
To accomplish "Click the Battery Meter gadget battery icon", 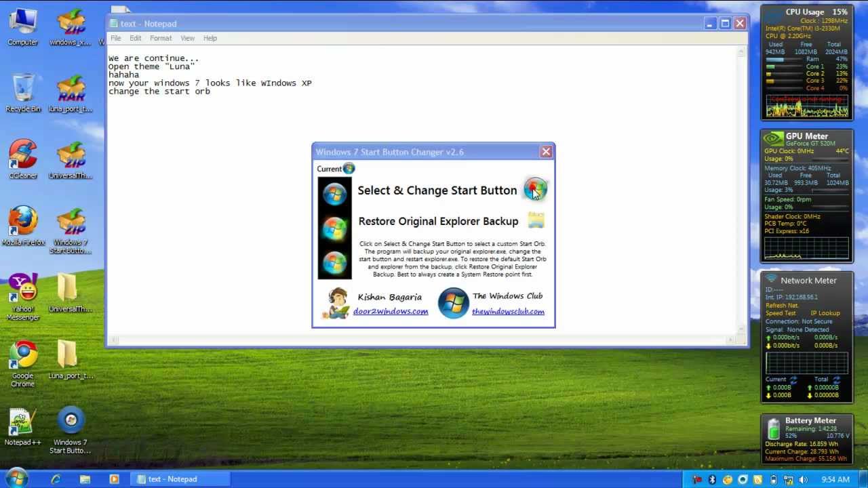I will [x=773, y=429].
